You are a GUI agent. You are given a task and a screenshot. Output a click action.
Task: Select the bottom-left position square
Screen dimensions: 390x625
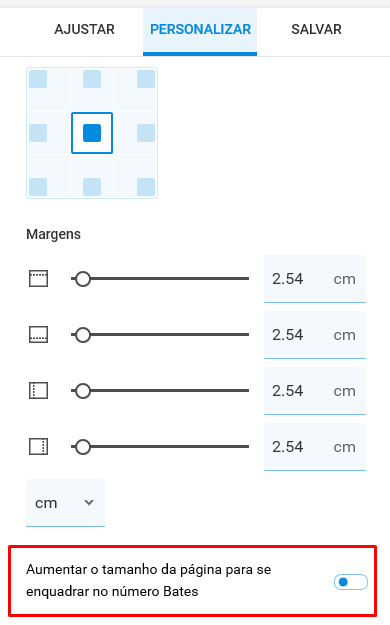coord(38,187)
